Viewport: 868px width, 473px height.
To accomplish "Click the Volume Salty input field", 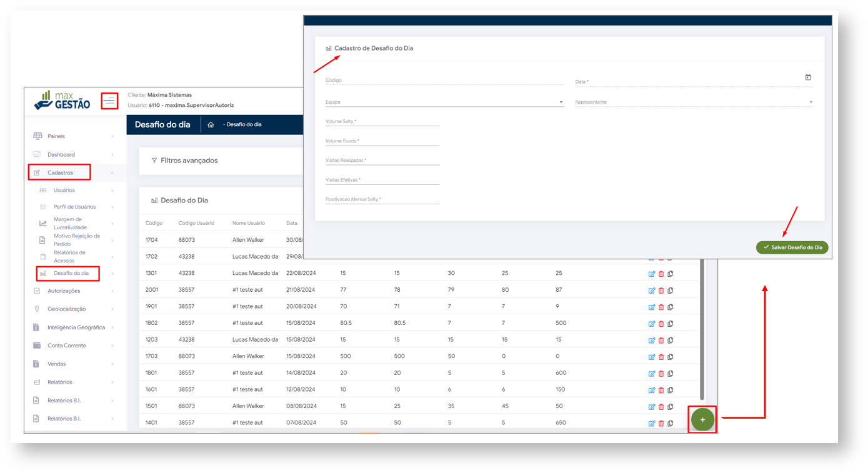I will point(382,122).
